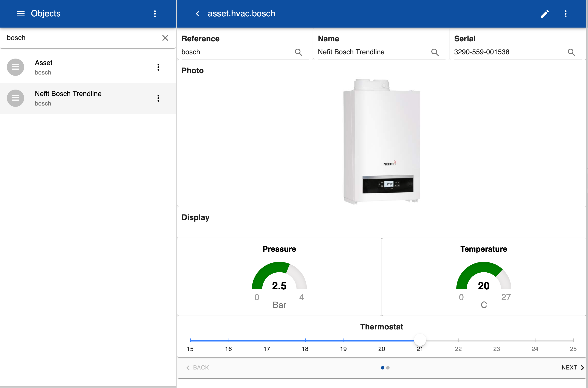588x388 pixels.
Task: Select the Asset list item
Action: click(x=88, y=67)
